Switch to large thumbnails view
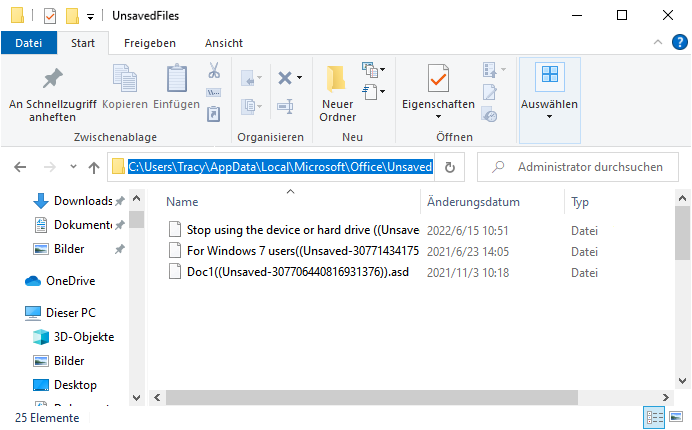The image size is (692, 430). coord(677,416)
